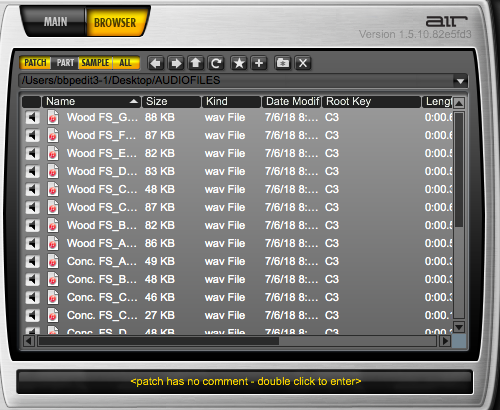Preview the 27 KB Conc. FS_C sample speaker

[32, 315]
